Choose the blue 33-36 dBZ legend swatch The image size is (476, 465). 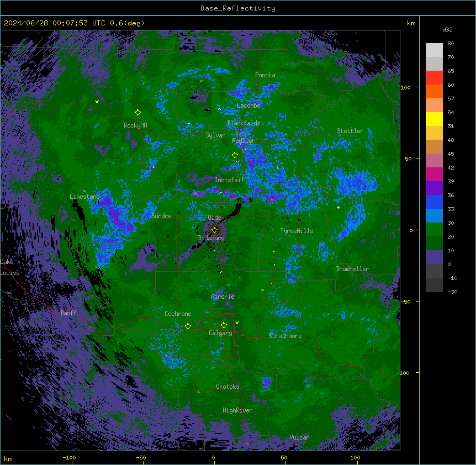point(434,202)
